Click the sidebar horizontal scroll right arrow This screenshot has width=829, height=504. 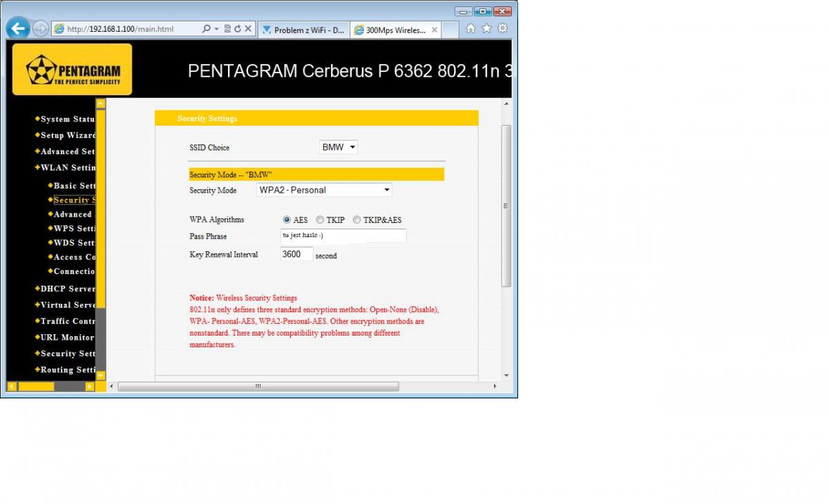(x=90, y=387)
